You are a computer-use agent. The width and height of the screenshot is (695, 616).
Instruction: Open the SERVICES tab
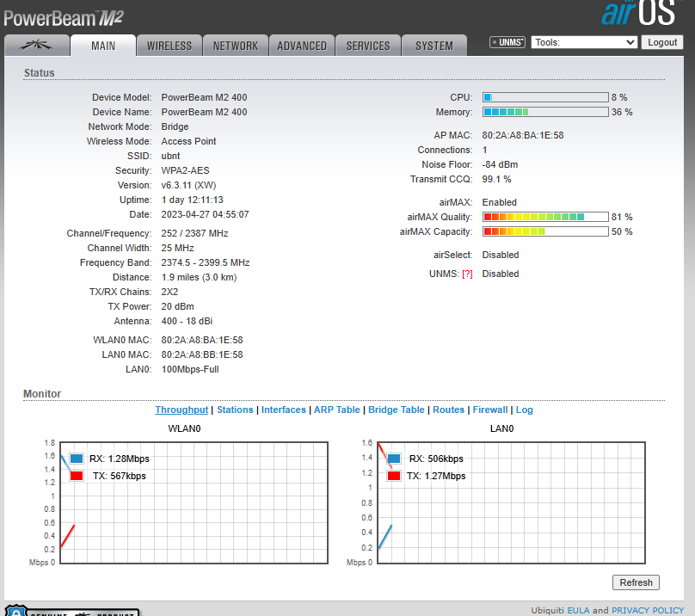click(368, 46)
